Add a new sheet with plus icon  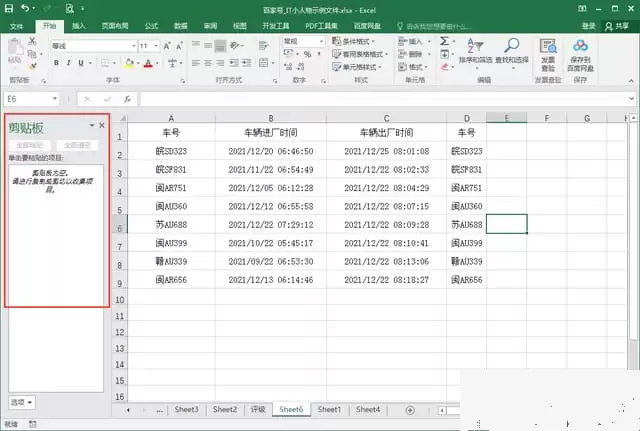410,410
